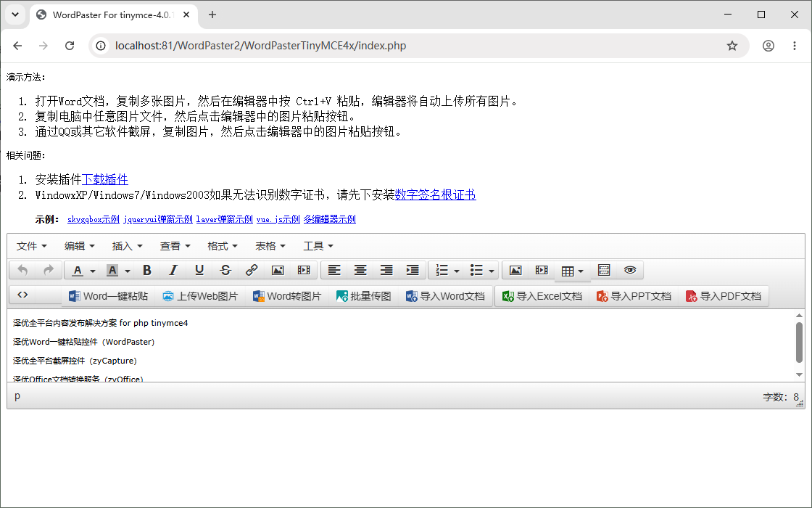Open the layer弹窗示例 link

(224, 219)
